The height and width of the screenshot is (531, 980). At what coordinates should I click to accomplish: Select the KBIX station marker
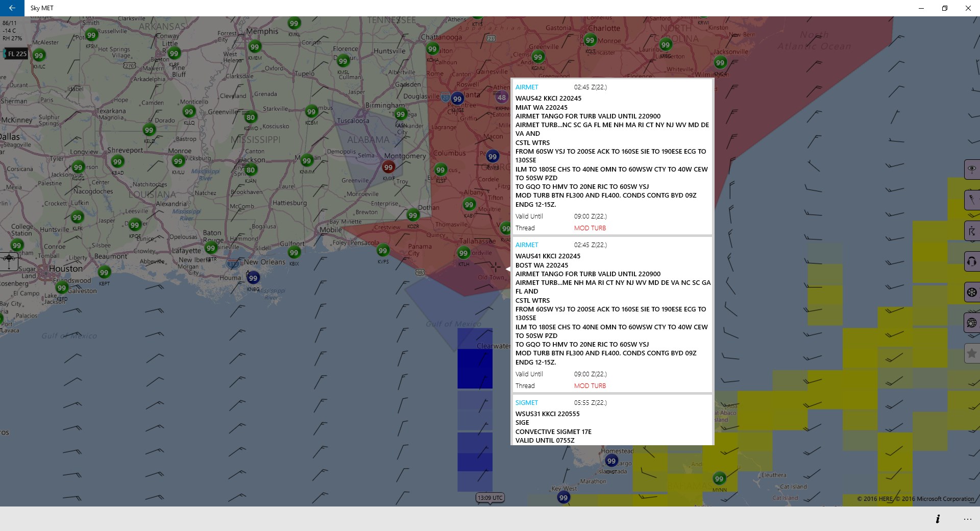294,253
